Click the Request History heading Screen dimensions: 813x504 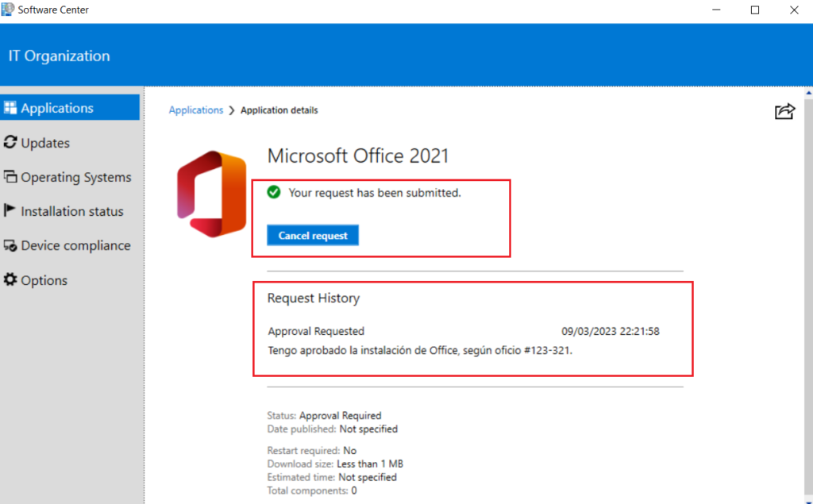[x=313, y=298]
